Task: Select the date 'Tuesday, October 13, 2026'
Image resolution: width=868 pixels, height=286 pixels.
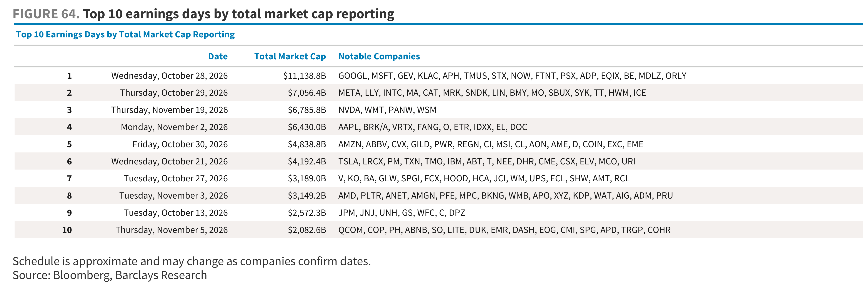Action: click(x=176, y=213)
